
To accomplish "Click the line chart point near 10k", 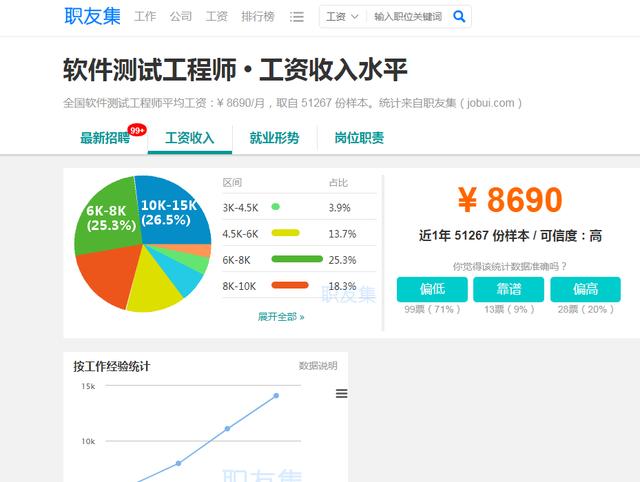I will pos(227,429).
